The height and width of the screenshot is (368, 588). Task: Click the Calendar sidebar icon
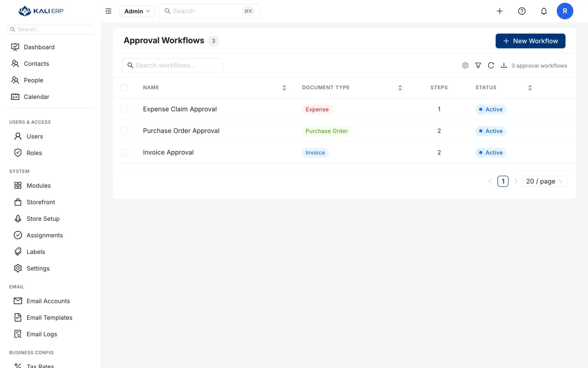(15, 97)
